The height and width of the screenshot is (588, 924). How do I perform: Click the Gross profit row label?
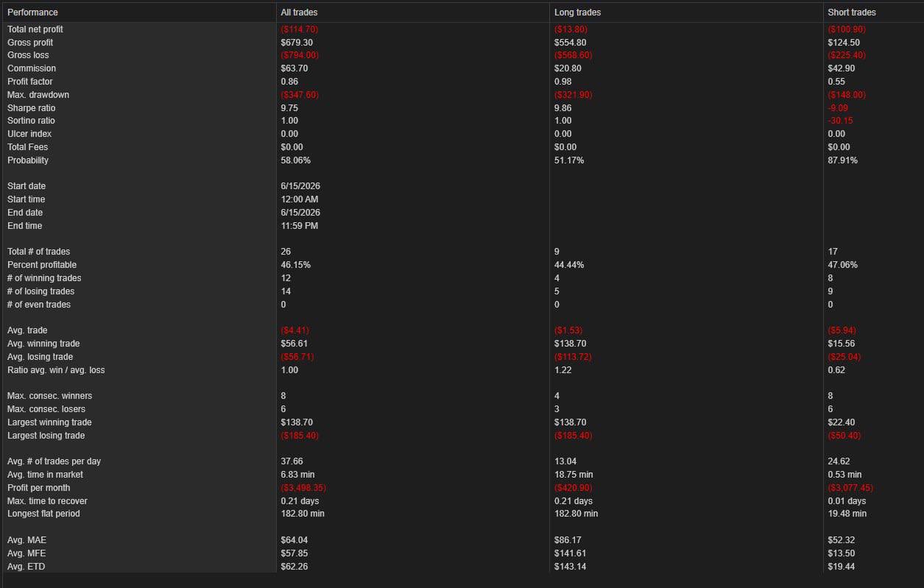pyautogui.click(x=30, y=43)
